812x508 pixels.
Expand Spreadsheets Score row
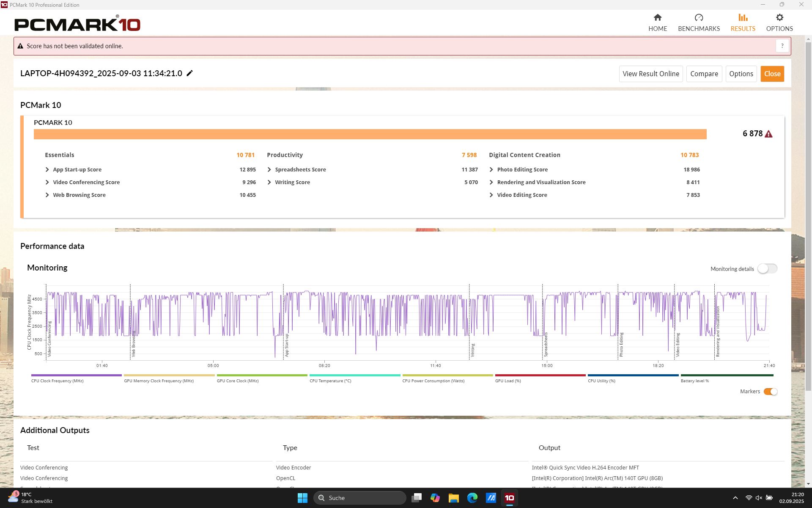coord(269,169)
